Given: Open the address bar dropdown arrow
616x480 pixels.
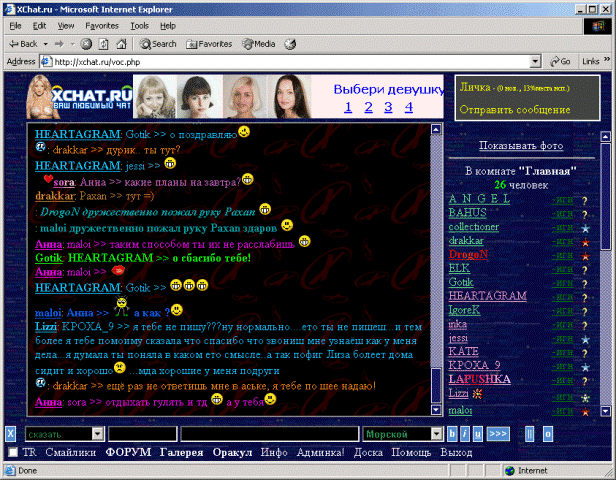Looking at the screenshot, I should (x=535, y=62).
